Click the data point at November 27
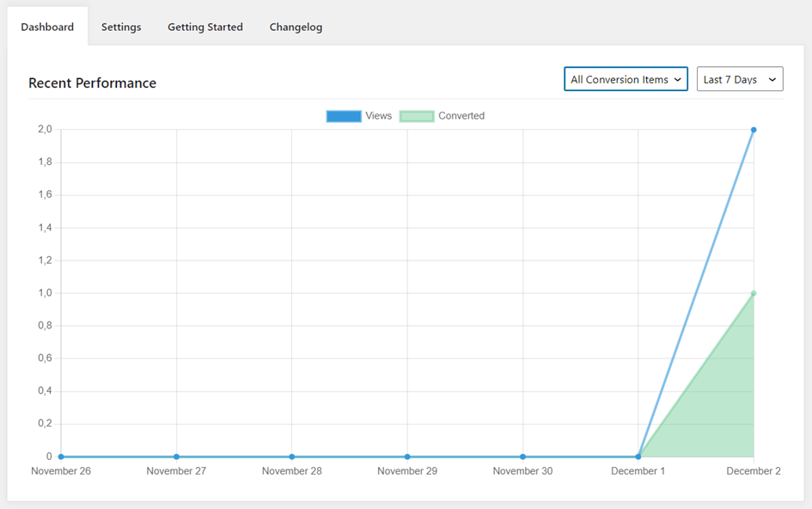 tap(176, 457)
